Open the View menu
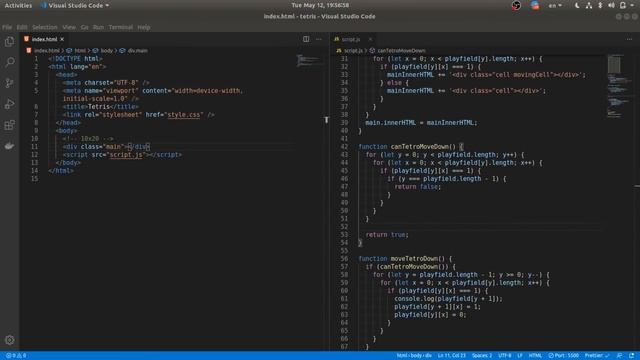This screenshot has height=360, width=640. 69,27
